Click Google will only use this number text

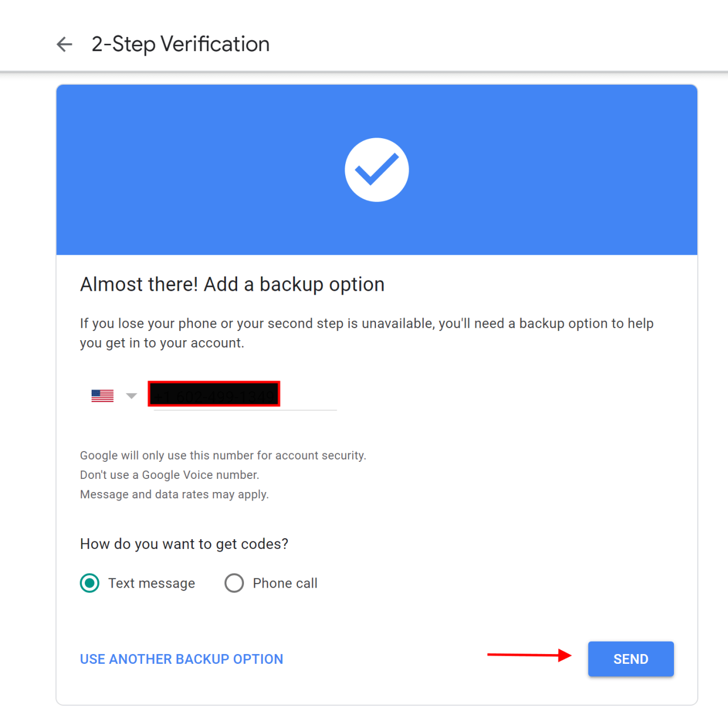[x=223, y=456]
